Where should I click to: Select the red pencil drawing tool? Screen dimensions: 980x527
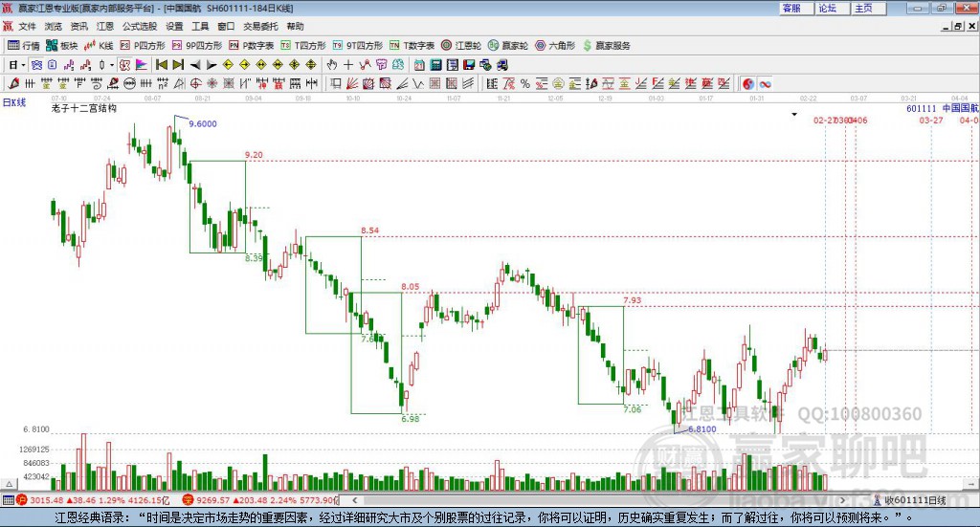click(x=13, y=83)
